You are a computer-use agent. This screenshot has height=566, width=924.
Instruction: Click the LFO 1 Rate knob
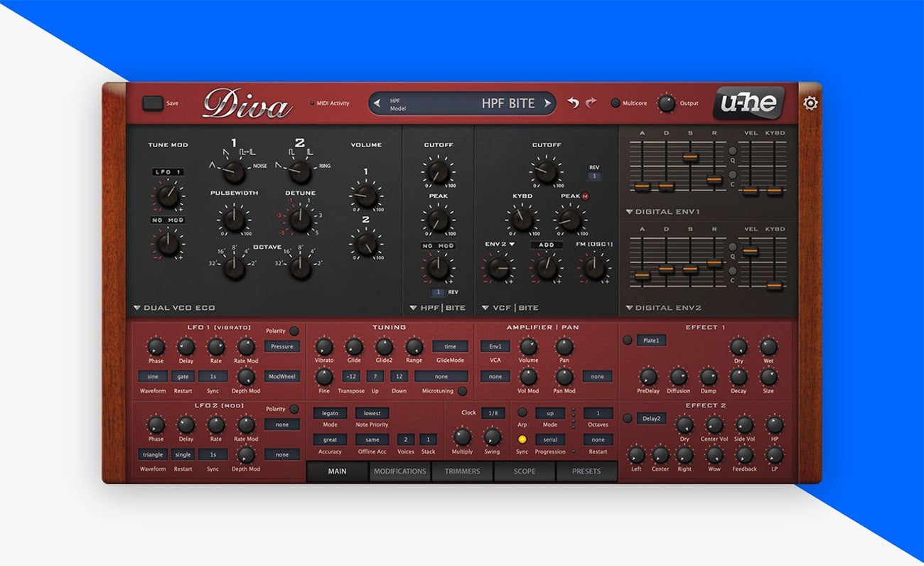click(215, 346)
